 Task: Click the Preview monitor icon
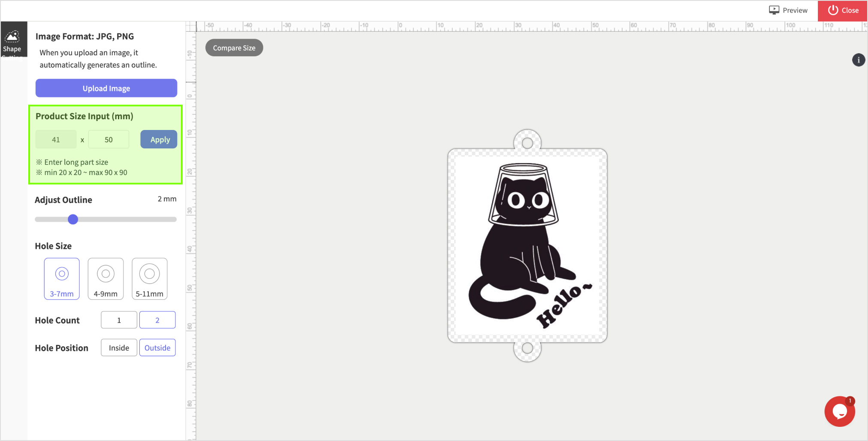[774, 10]
